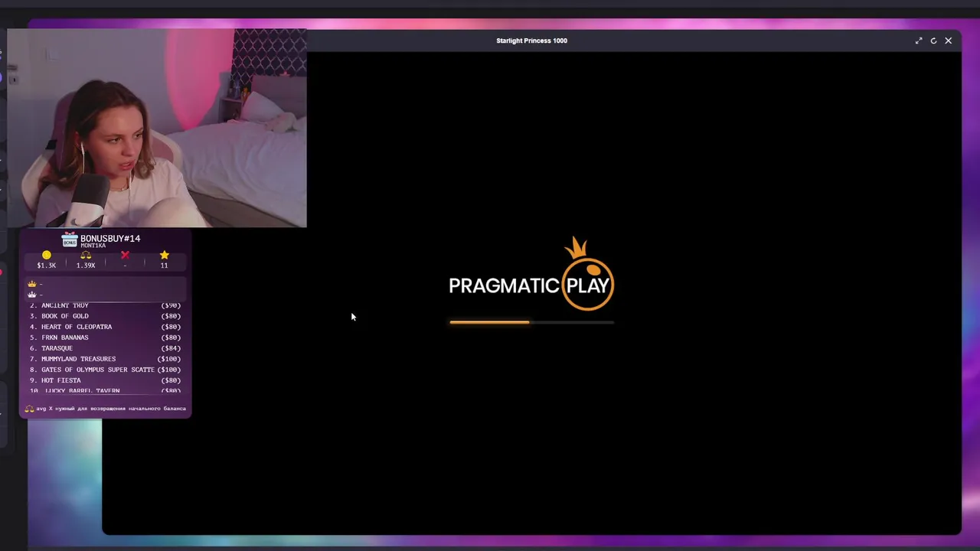
Task: Click the avg X footer note text
Action: point(111,409)
